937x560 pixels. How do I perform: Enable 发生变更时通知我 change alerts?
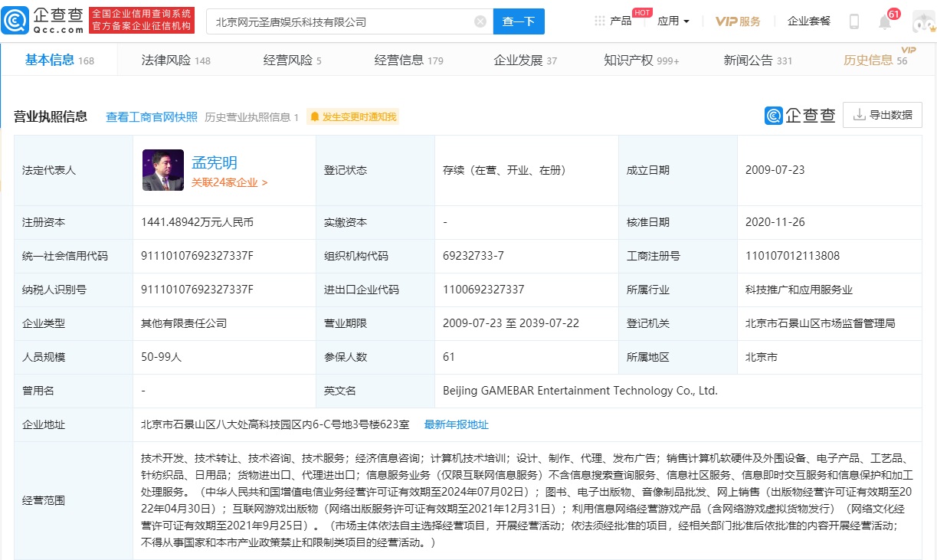point(356,116)
